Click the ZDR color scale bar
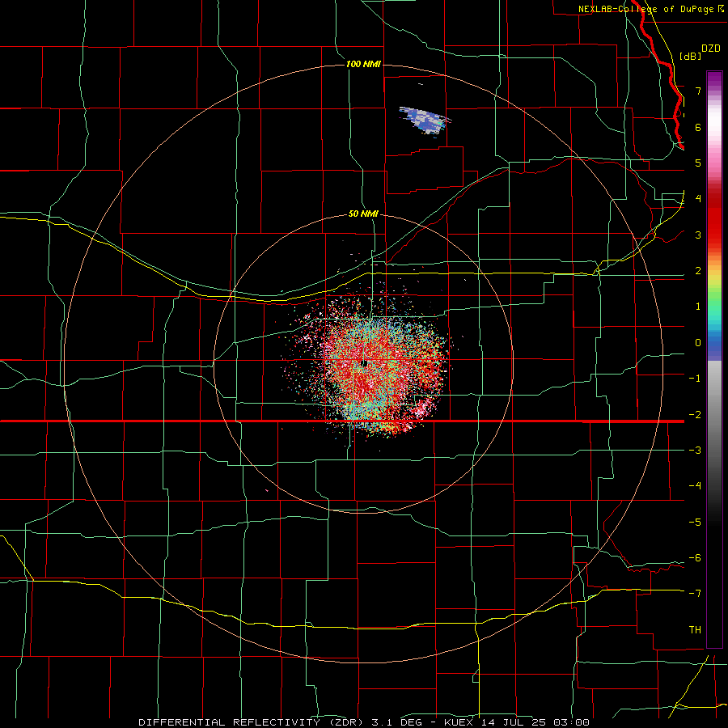The image size is (728, 728). [x=714, y=359]
